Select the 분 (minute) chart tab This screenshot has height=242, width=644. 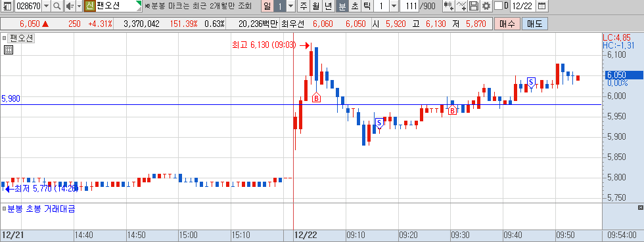point(342,6)
